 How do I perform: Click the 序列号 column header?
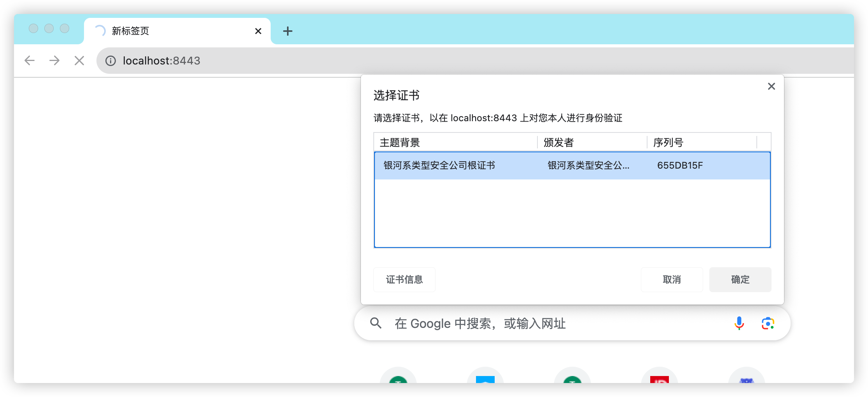pyautogui.click(x=670, y=142)
